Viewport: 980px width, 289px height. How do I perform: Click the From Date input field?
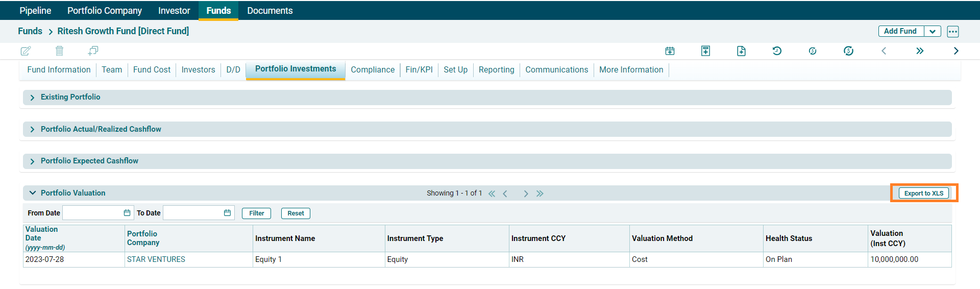click(92, 213)
